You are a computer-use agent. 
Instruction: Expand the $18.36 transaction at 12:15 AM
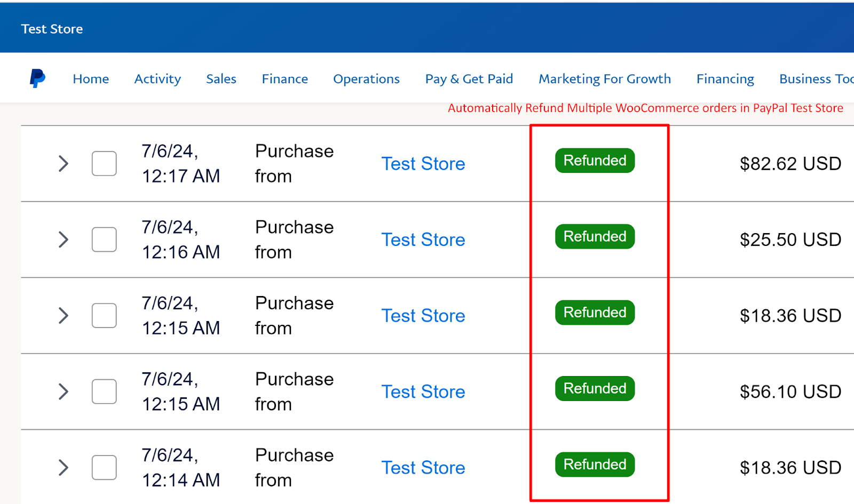pos(63,316)
